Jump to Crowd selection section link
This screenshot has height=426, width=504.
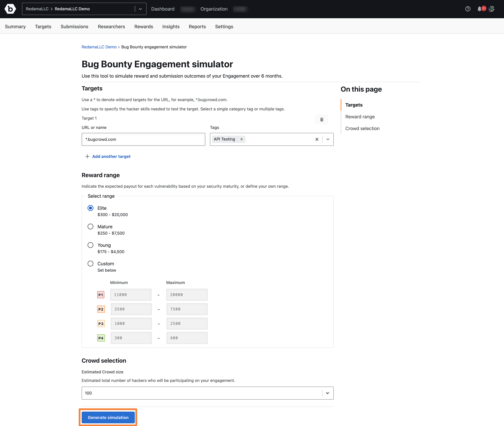tap(362, 128)
